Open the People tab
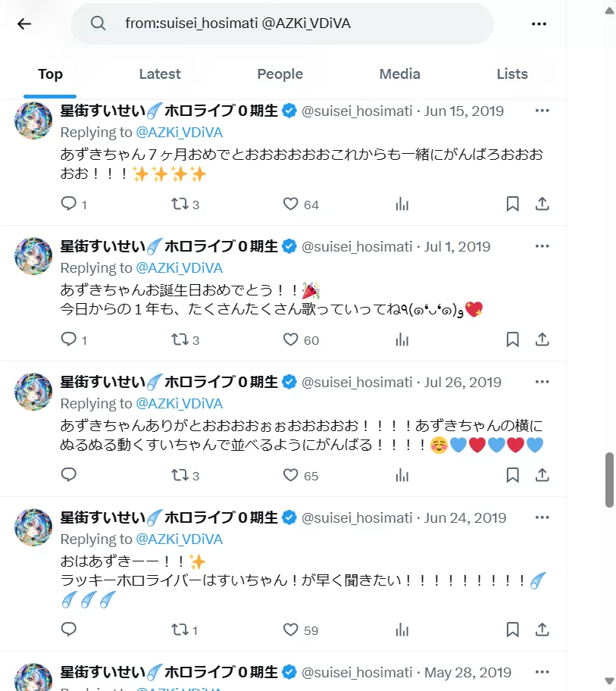The width and height of the screenshot is (616, 691). point(280,73)
